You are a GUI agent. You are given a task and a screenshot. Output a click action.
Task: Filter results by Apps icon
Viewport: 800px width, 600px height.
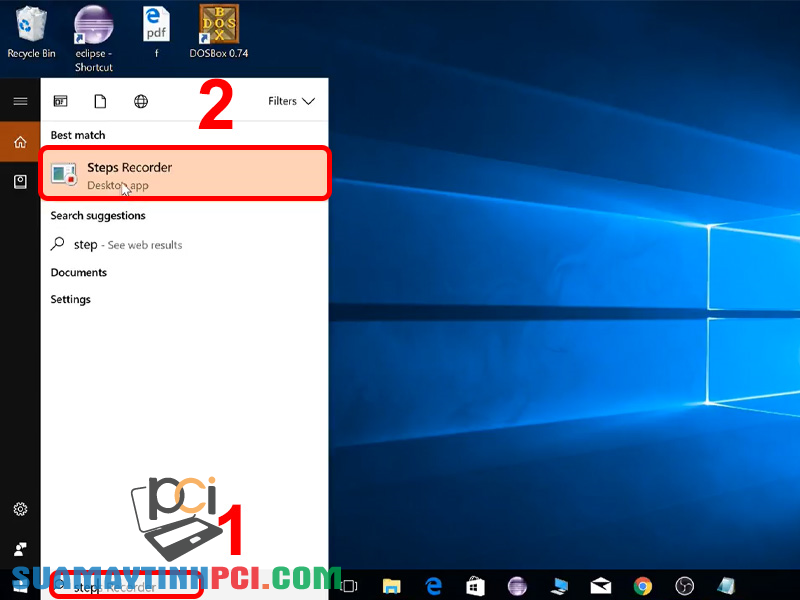tap(60, 101)
